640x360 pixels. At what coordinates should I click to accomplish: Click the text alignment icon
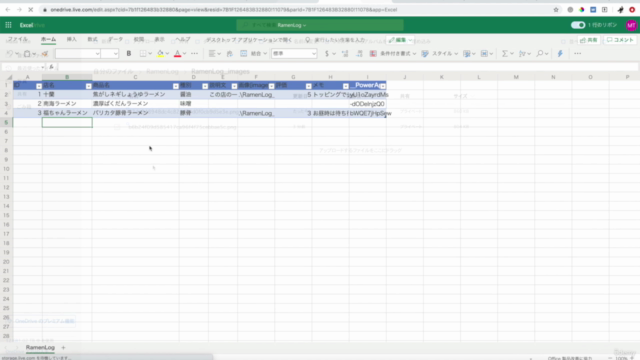pyautogui.click(x=212, y=53)
